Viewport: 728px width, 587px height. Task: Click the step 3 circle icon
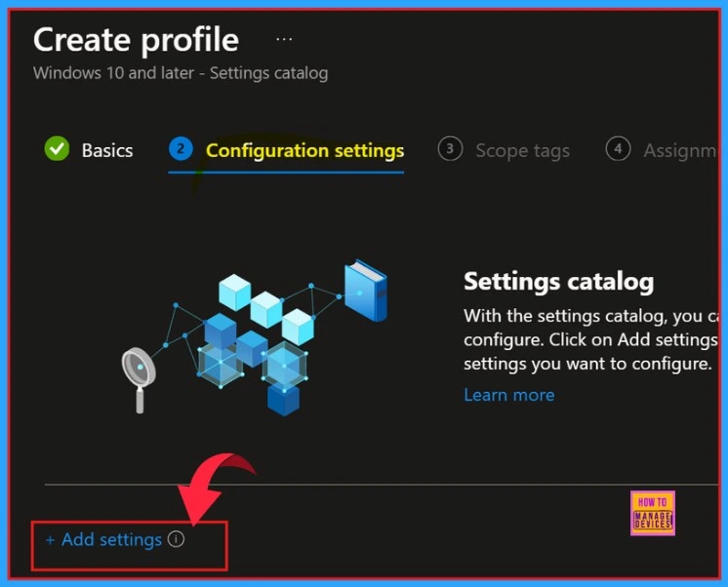(x=450, y=148)
